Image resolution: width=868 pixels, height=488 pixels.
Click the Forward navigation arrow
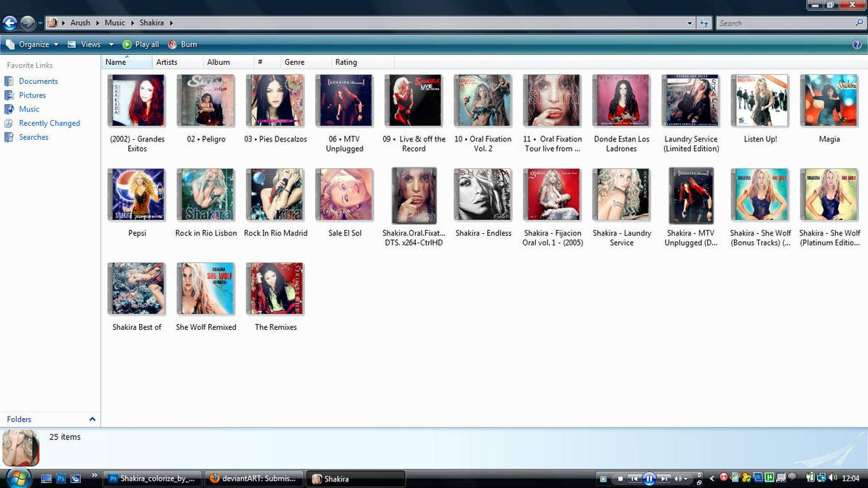click(x=27, y=23)
